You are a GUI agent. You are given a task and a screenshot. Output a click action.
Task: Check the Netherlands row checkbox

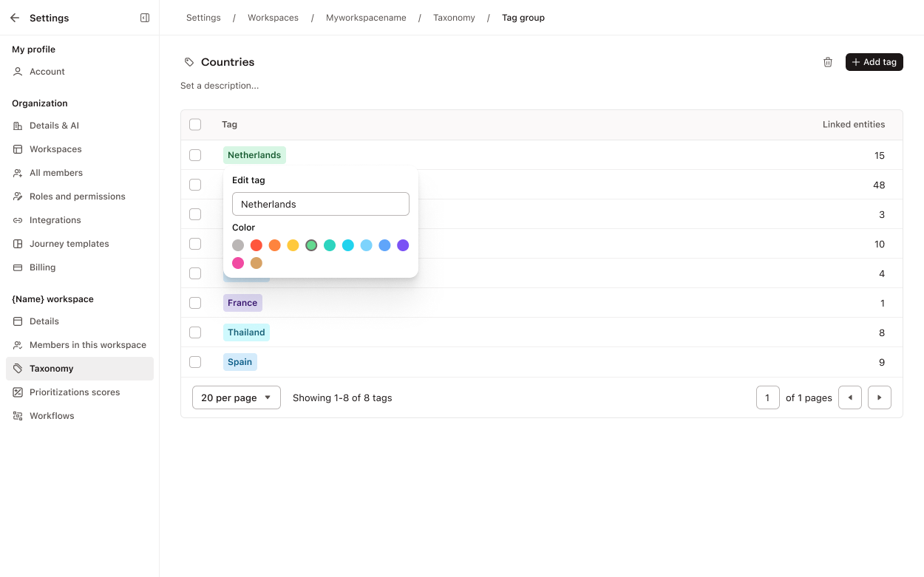pos(195,155)
